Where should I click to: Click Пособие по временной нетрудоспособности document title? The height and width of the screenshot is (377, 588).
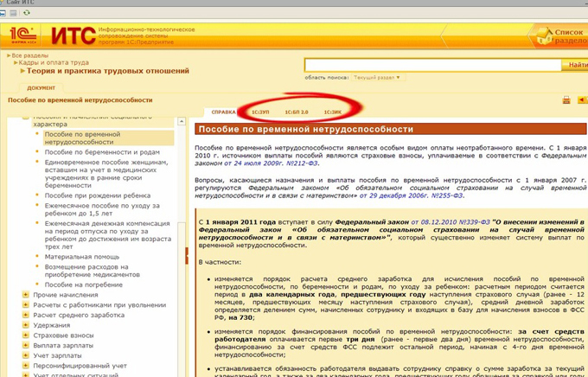click(80, 100)
